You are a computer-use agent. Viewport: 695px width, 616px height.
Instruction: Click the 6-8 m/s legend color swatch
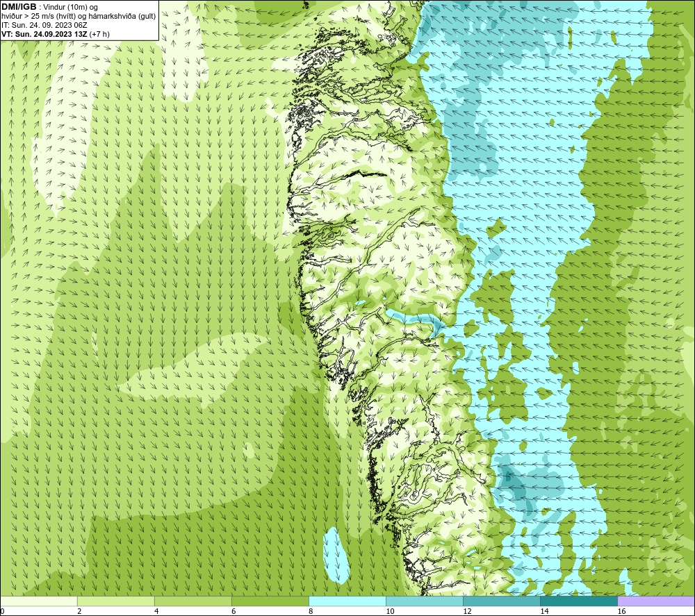click(270, 601)
